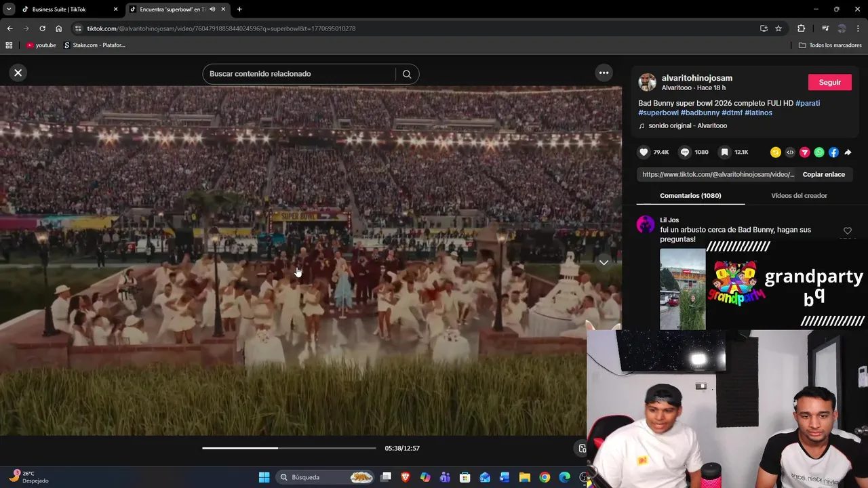This screenshot has height=488, width=868.
Task: Open Task View on taskbar
Action: click(x=386, y=477)
